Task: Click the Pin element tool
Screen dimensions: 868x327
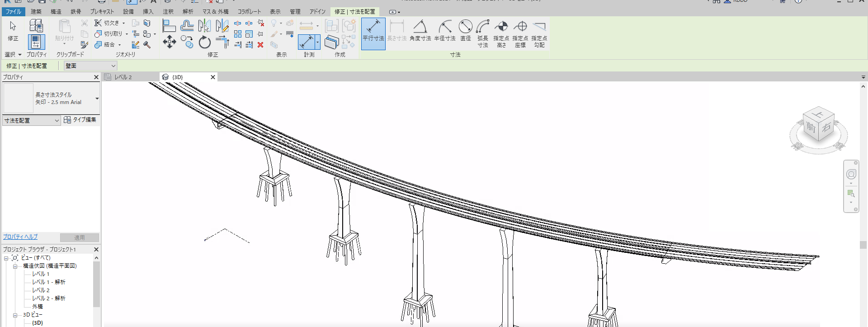Action: click(x=260, y=34)
